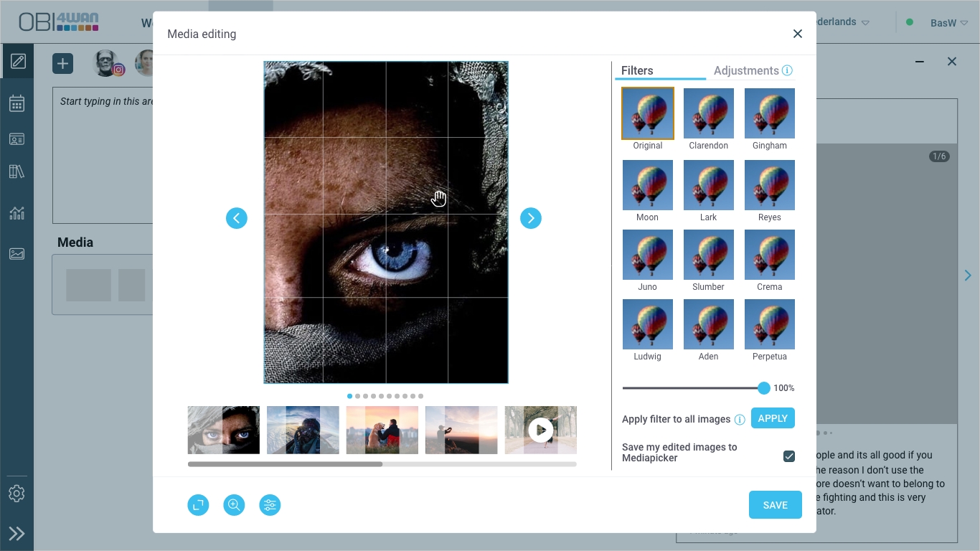Play the video thumbnail in filmstrip
980x551 pixels.
(x=541, y=430)
